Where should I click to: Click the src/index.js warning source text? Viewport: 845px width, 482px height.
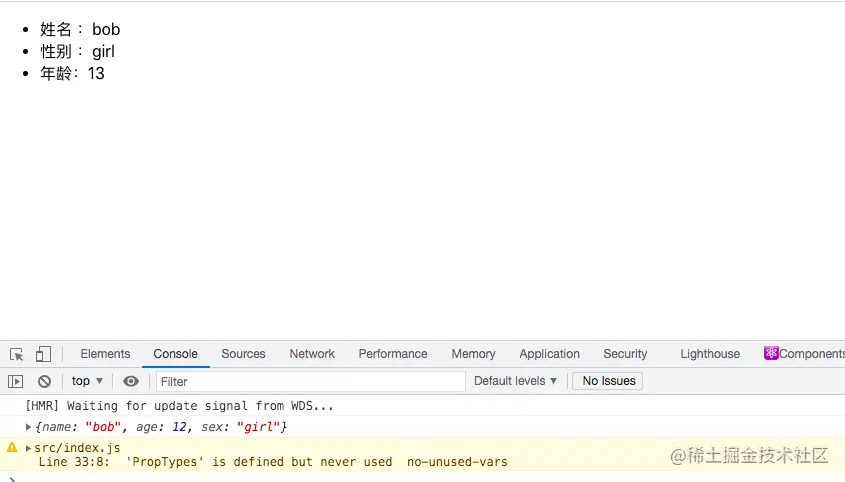[x=77, y=447]
